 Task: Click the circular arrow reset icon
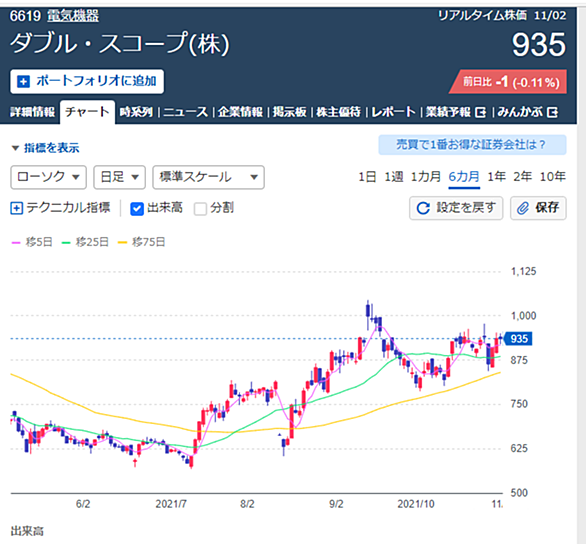(423, 208)
